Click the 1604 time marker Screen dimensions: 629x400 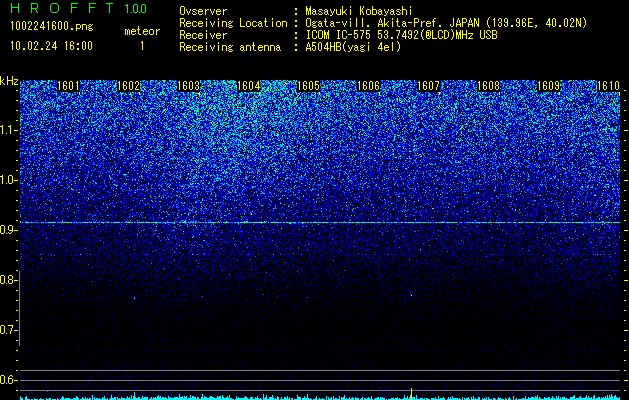pos(248,86)
